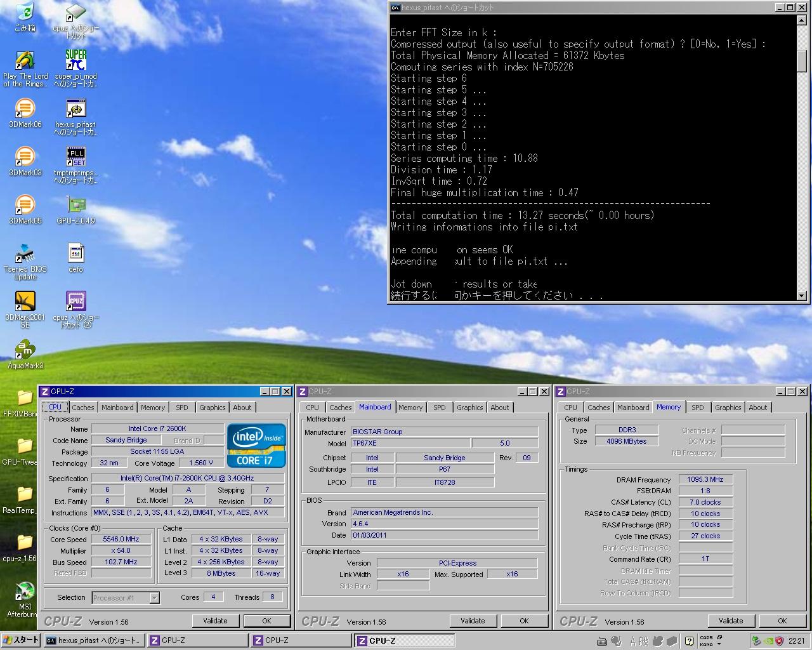Click the Start button on taskbar
The image size is (812, 650).
coord(21,640)
